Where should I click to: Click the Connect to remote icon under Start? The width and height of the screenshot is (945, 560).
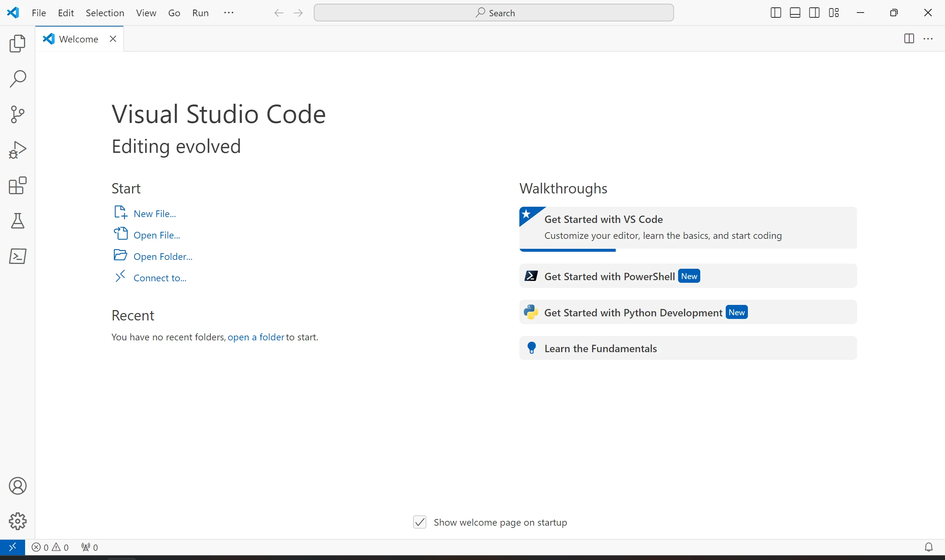click(120, 276)
